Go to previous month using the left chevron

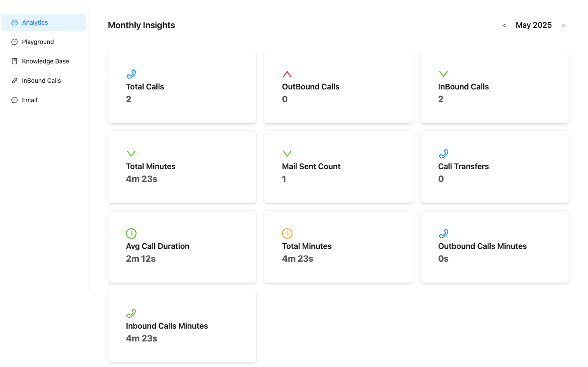coord(504,25)
